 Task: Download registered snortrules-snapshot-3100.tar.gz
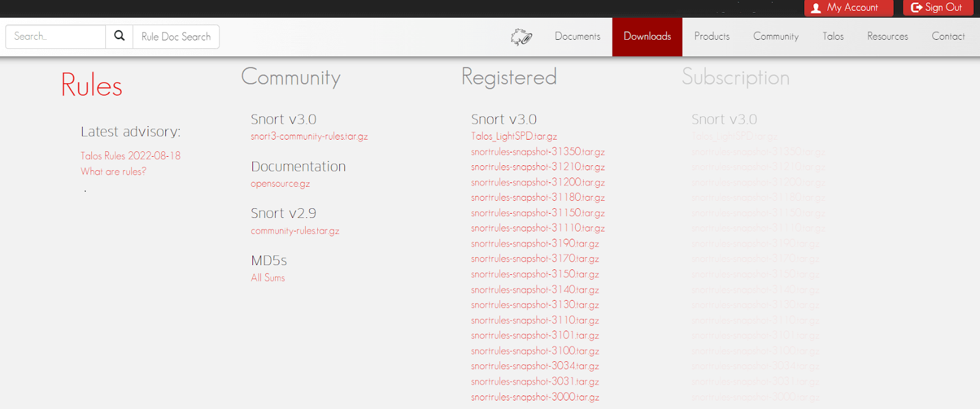[x=535, y=351]
